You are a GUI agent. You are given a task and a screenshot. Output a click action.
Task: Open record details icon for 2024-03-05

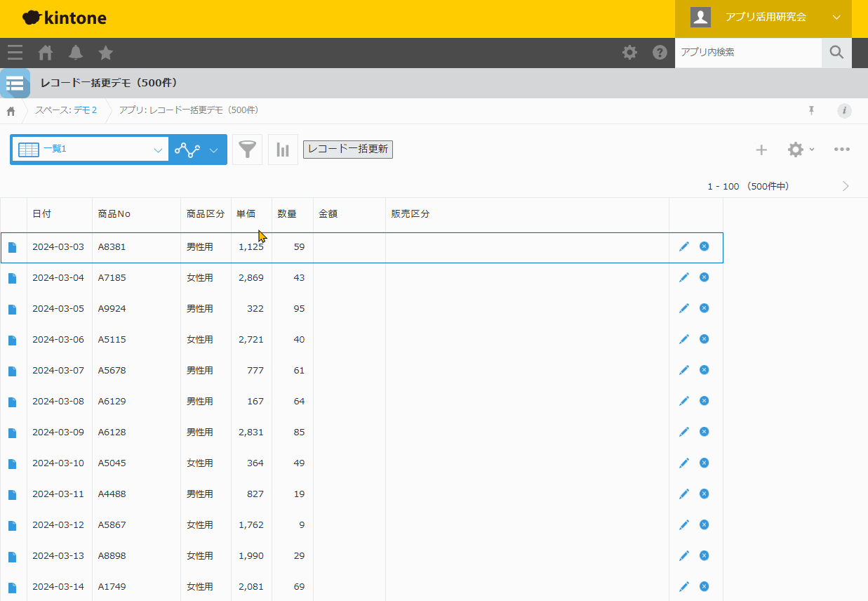coord(12,309)
